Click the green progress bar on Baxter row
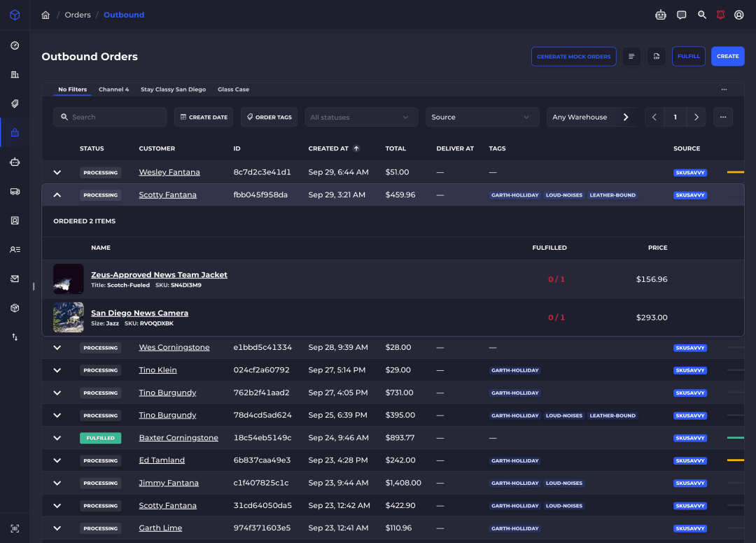This screenshot has height=543, width=756. coord(735,438)
